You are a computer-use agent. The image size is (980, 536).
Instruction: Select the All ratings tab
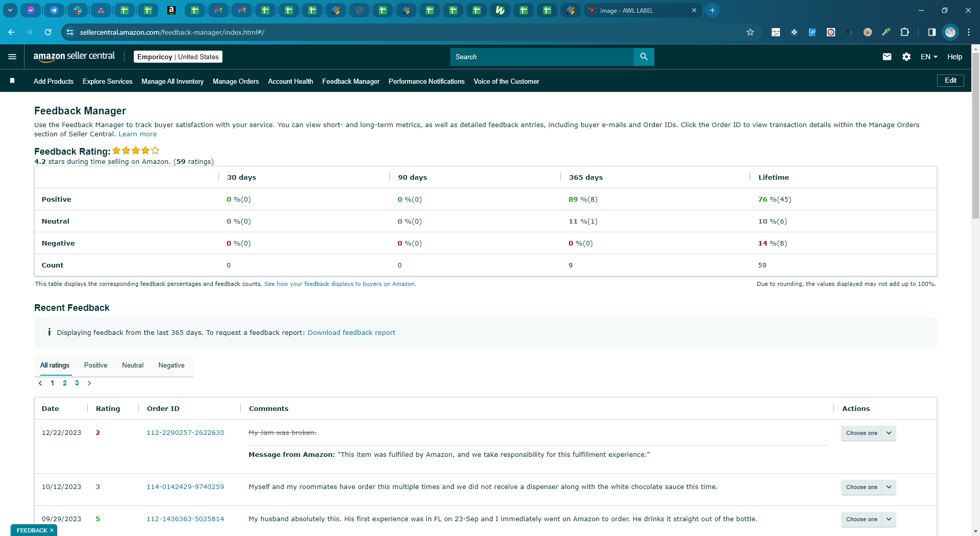55,366
